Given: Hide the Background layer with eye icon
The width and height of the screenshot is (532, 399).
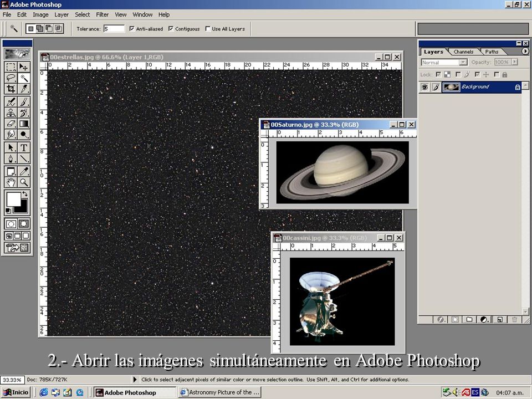Looking at the screenshot, I should [x=424, y=87].
